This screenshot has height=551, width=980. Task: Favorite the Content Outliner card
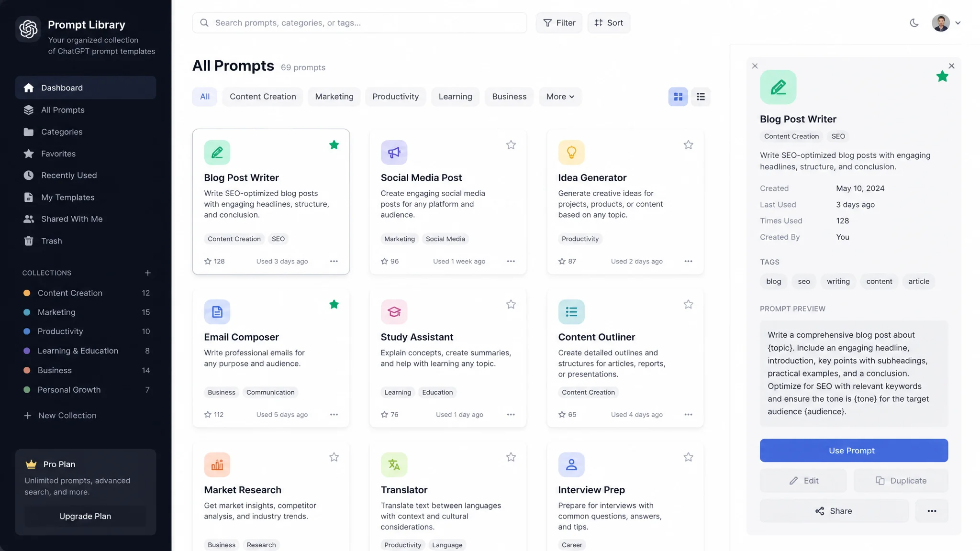(x=688, y=304)
